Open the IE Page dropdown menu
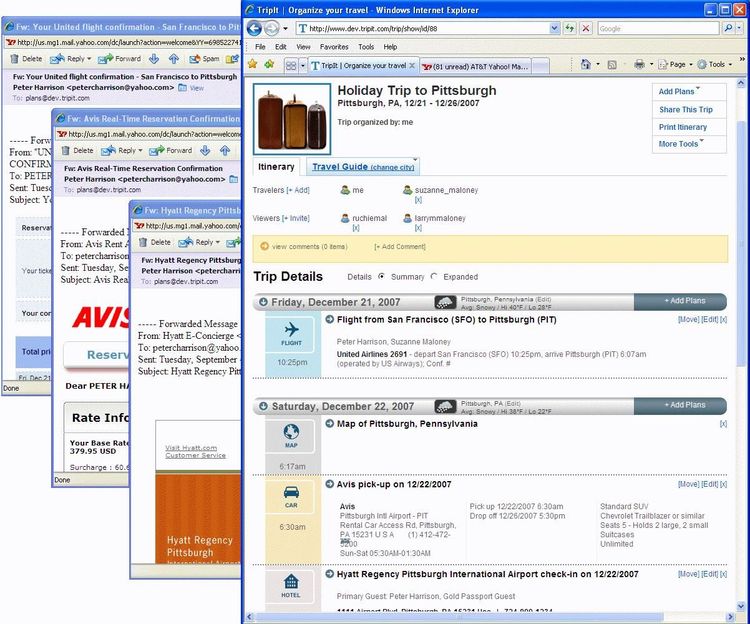 click(676, 64)
